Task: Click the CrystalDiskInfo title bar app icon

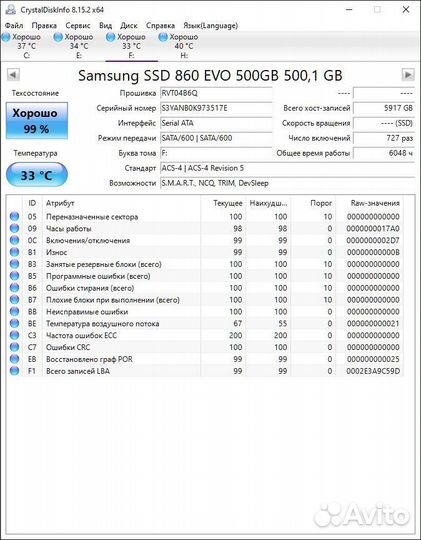Action: (x=11, y=10)
